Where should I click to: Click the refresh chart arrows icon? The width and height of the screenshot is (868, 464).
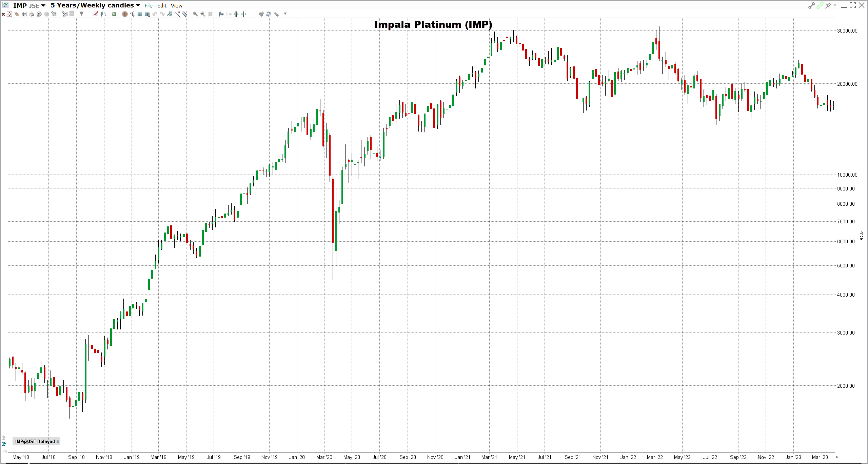pyautogui.click(x=269, y=14)
